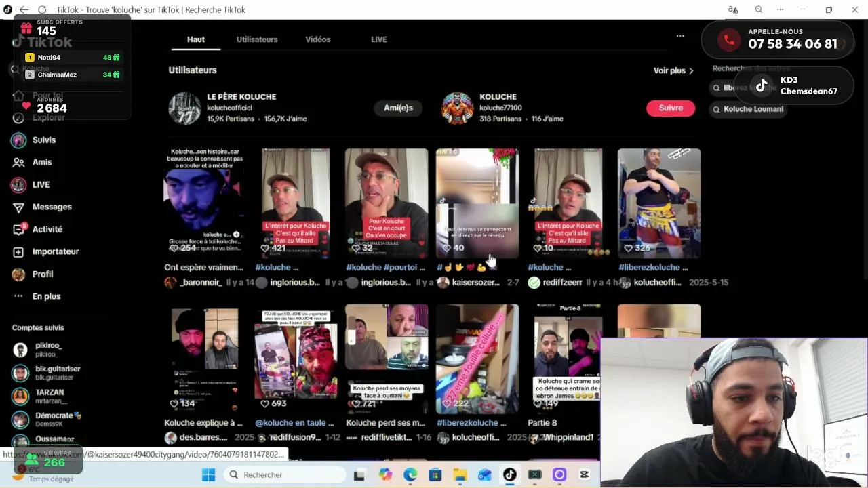Open the Windows Start menu
Viewport: 868px width, 488px height.
click(x=208, y=474)
